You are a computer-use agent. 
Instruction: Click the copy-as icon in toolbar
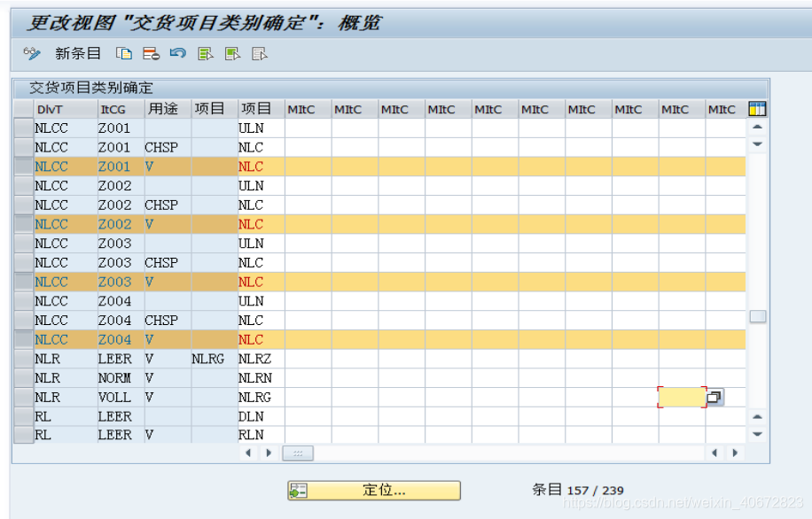coord(124,54)
